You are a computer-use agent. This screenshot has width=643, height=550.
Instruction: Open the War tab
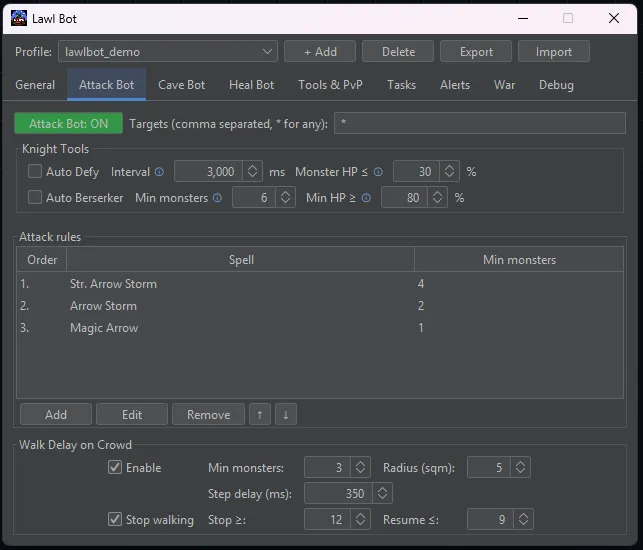(x=504, y=85)
